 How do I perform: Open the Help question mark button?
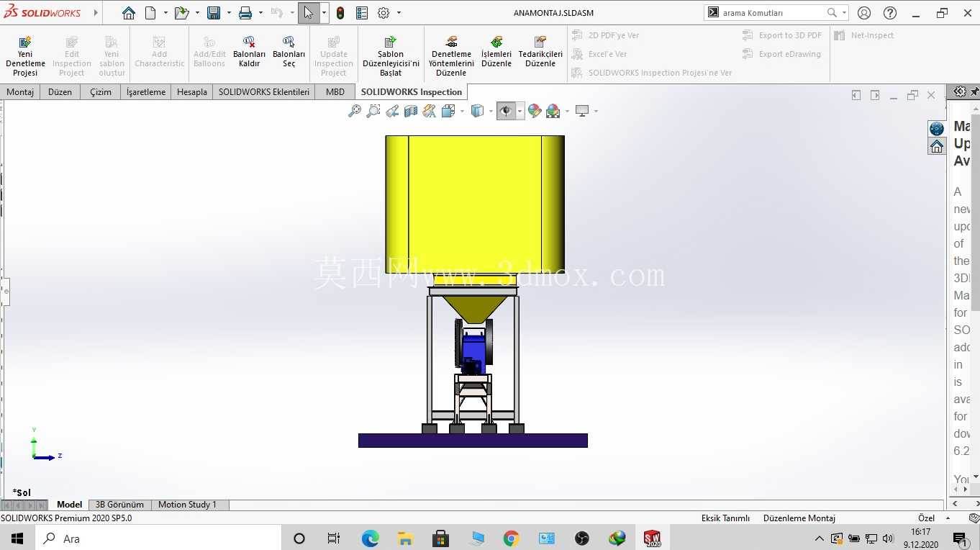[x=890, y=13]
